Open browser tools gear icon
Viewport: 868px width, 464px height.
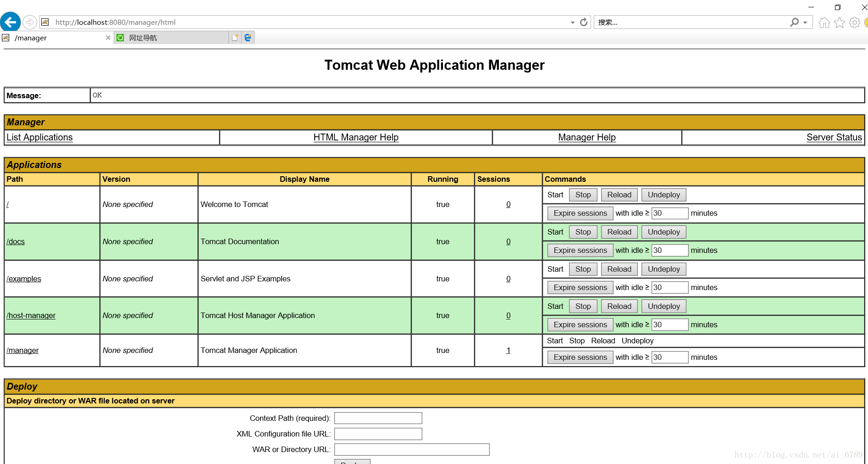(x=855, y=22)
